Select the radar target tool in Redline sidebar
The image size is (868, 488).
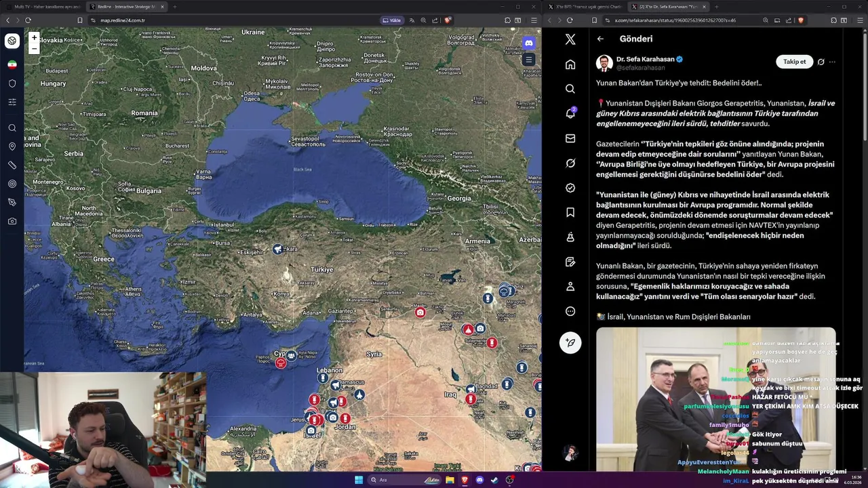coord(12,184)
